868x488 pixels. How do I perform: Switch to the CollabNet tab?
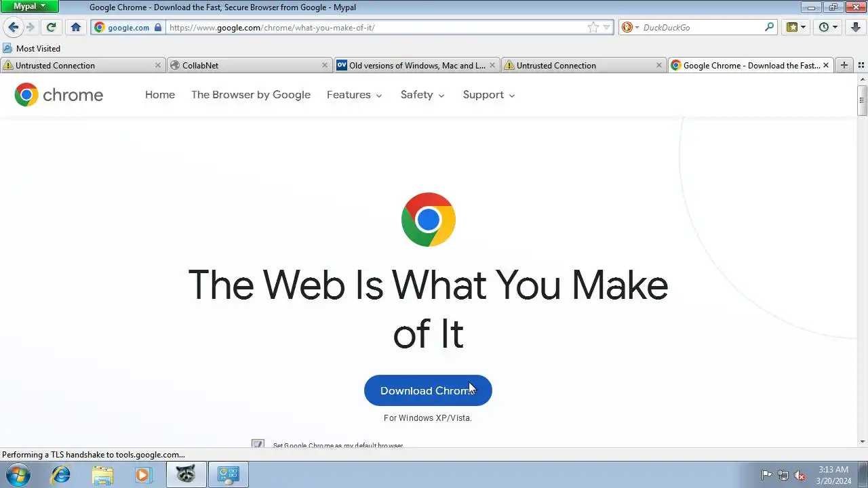tap(250, 65)
